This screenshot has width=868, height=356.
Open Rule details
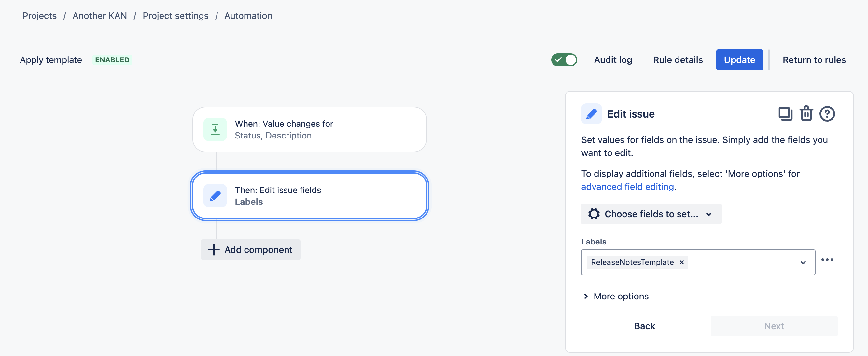678,60
